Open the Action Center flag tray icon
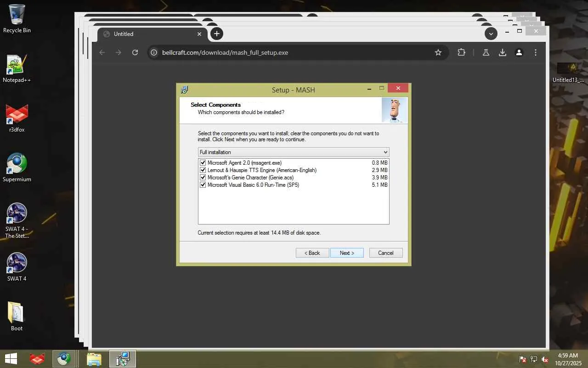 point(523,359)
